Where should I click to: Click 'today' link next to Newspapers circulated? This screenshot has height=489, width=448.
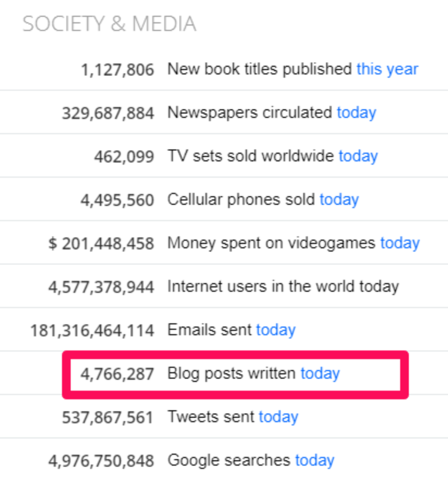(x=356, y=113)
